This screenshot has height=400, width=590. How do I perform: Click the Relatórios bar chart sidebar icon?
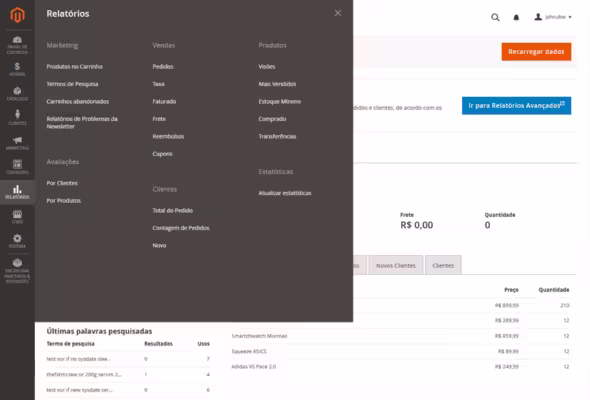pos(17,192)
